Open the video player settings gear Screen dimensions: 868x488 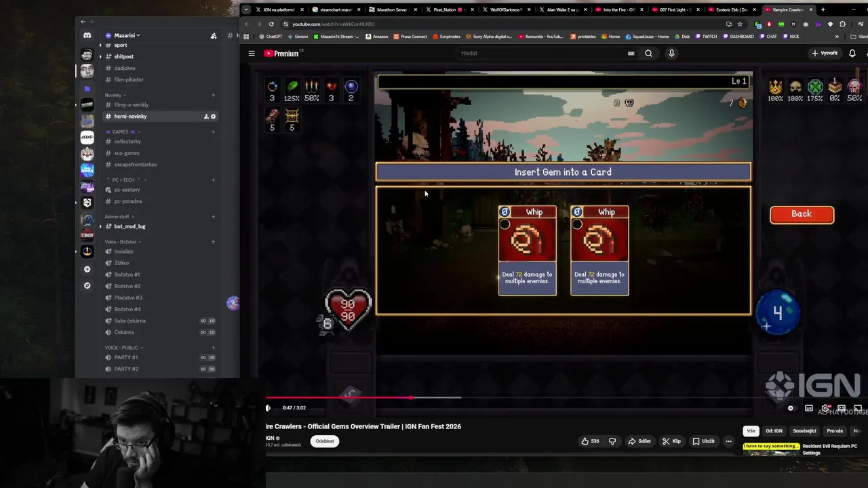(825, 408)
